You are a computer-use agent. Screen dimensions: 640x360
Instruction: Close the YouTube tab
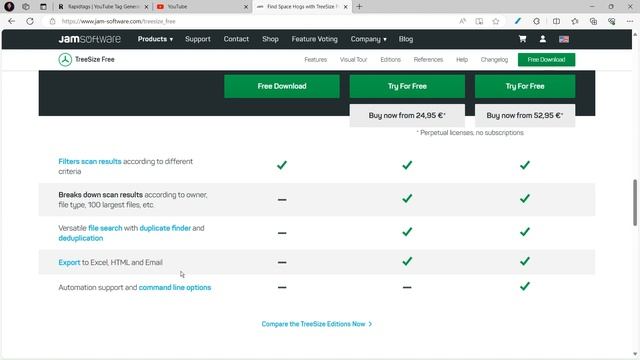[246, 7]
